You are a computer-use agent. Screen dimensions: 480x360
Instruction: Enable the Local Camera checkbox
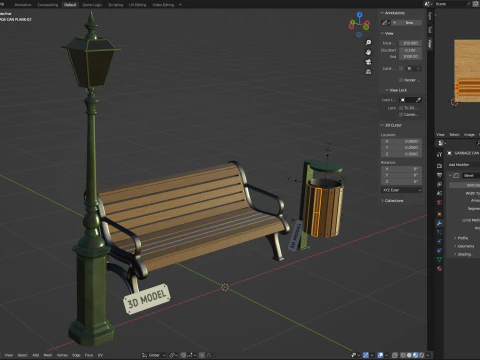coord(401,68)
